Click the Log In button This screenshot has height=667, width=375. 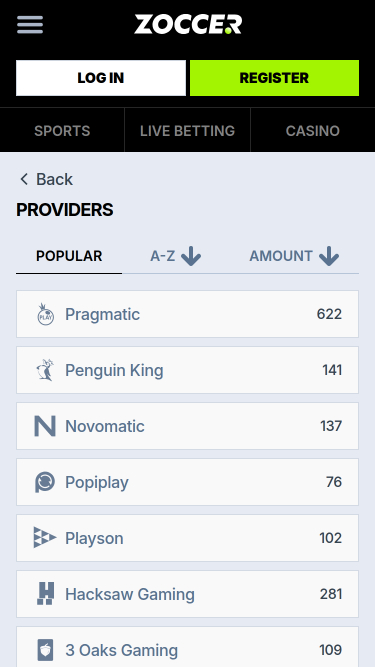[x=101, y=78]
